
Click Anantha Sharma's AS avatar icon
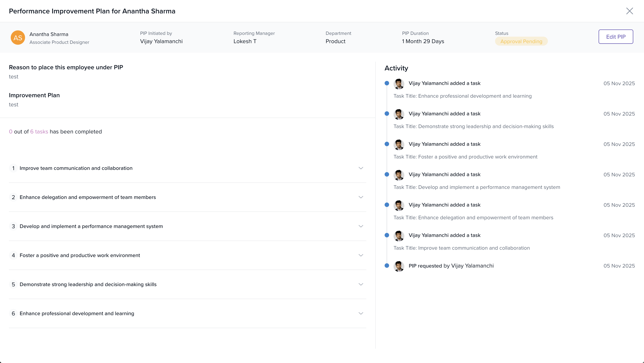click(18, 38)
